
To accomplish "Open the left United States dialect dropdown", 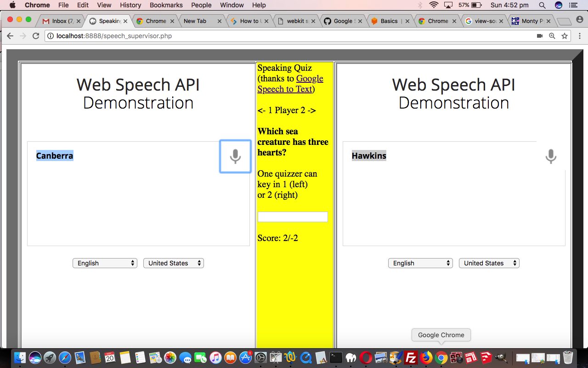I will click(x=174, y=263).
